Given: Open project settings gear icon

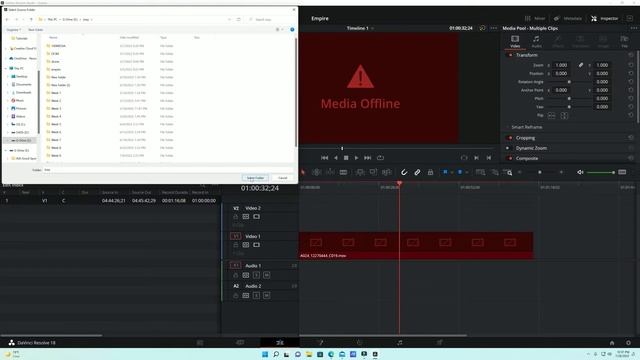Looking at the screenshot, I should pos(628,343).
